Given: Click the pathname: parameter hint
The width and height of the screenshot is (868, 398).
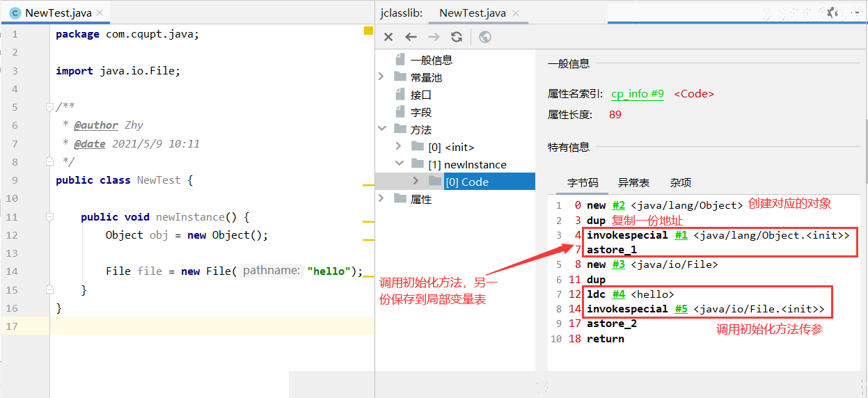Looking at the screenshot, I should point(271,271).
